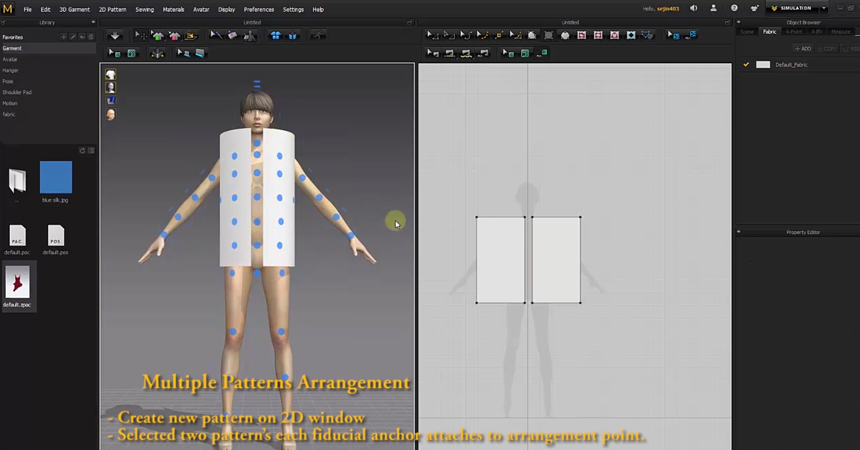Viewport: 860px width, 450px height.
Task: Expand the Library panel dropdown
Action: tap(91, 22)
